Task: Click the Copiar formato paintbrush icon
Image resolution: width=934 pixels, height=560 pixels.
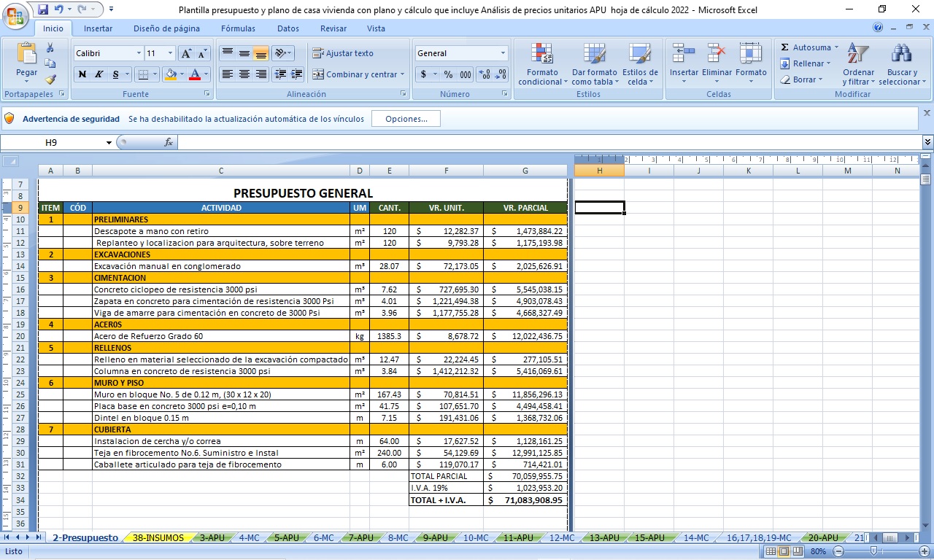Action: (x=50, y=79)
